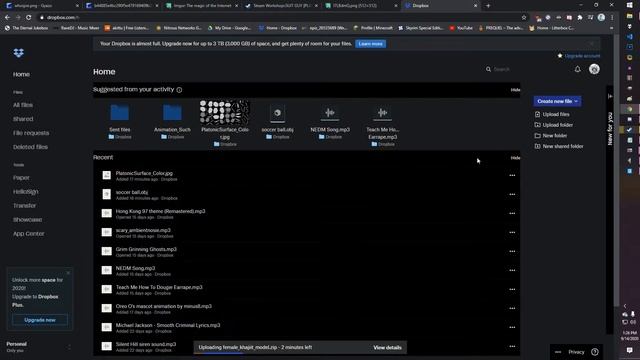Click the YouTube bookmark in the bookmarks bar
This screenshot has width=640, height=360.
pyautogui.click(x=461, y=28)
